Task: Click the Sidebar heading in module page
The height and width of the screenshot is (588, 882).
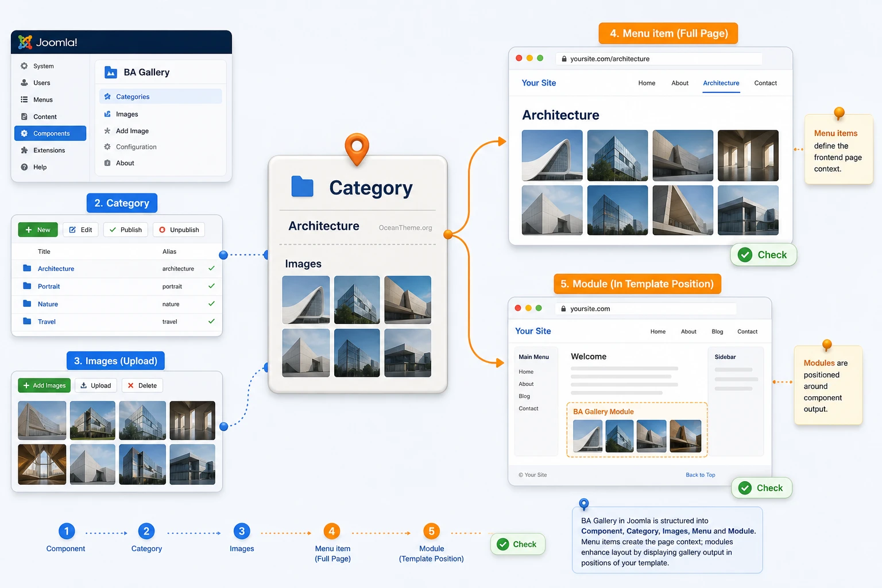Action: (x=725, y=357)
